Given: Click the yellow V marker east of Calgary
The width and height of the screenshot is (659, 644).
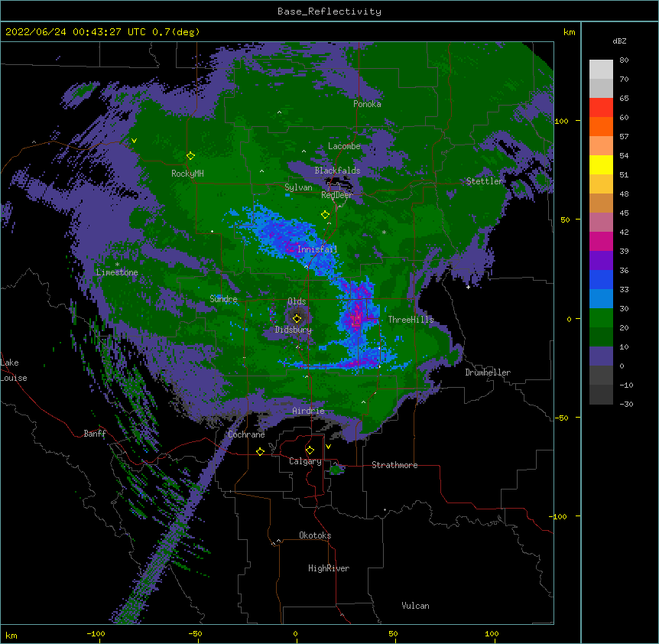Looking at the screenshot, I should (x=328, y=447).
